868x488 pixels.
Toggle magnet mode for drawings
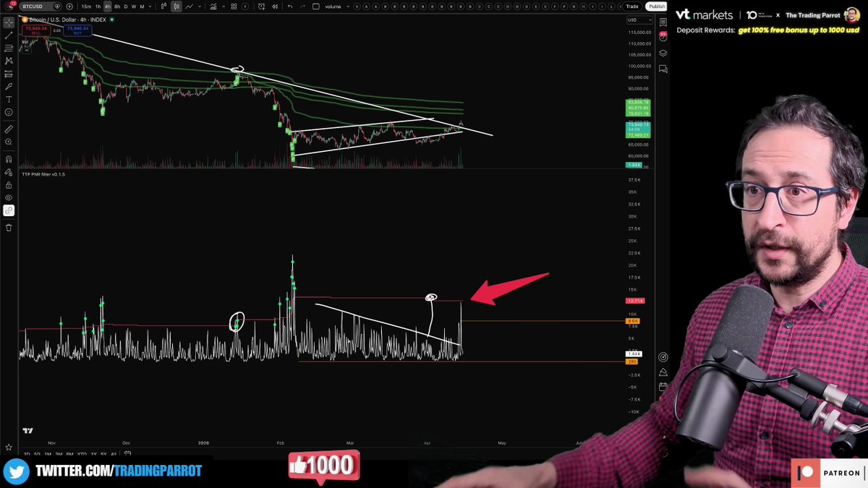coord(9,159)
